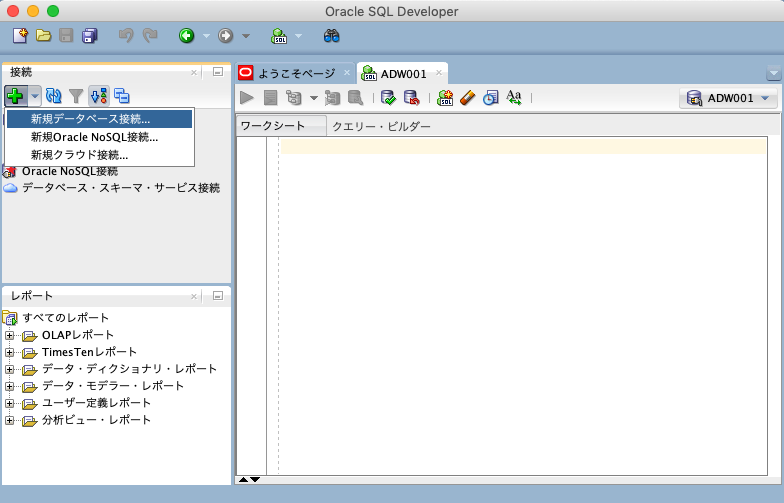
Task: Switch to the クエリー・ビルダー tab
Action: tap(381, 127)
